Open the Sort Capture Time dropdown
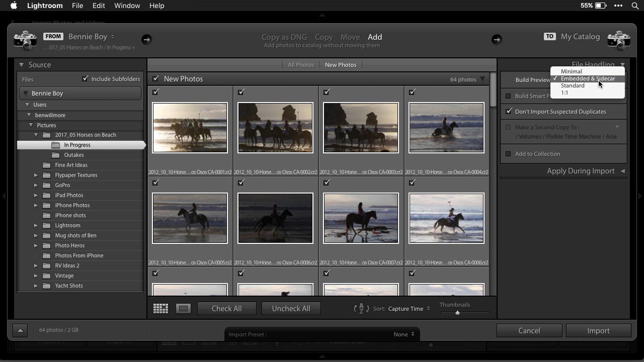The width and height of the screenshot is (644, 362). [409, 309]
